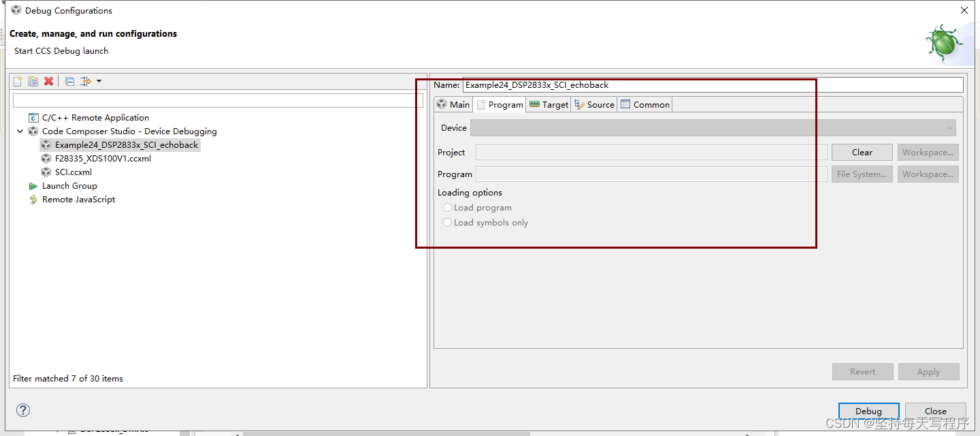Collapse all configuration tree entries
This screenshot has height=436, width=980.
[x=69, y=81]
